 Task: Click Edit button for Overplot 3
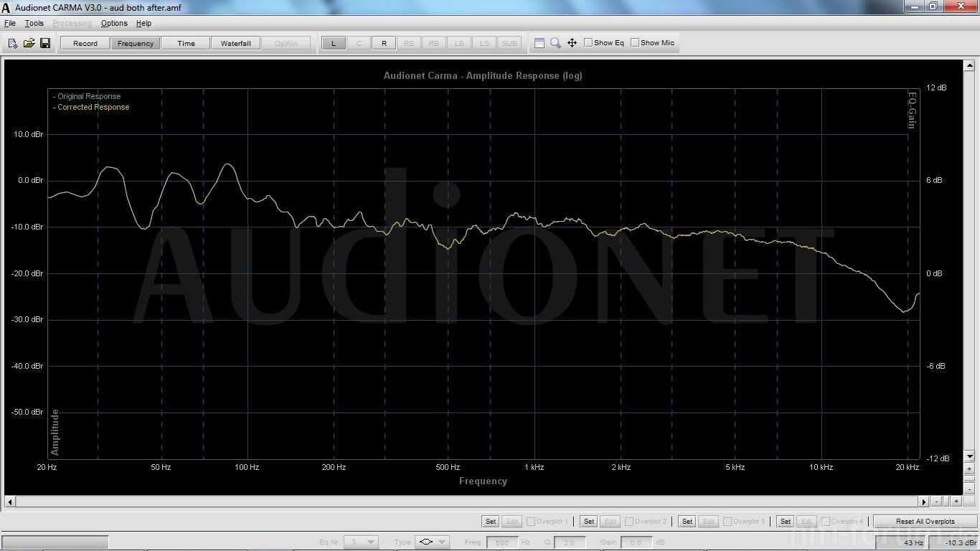coord(709,522)
